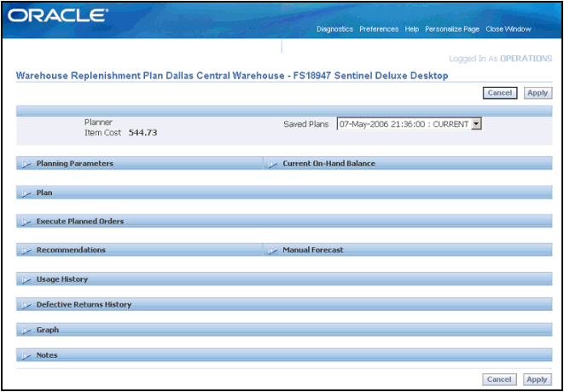Expand the Usage History section
The image size is (564, 392).
[x=27, y=280]
